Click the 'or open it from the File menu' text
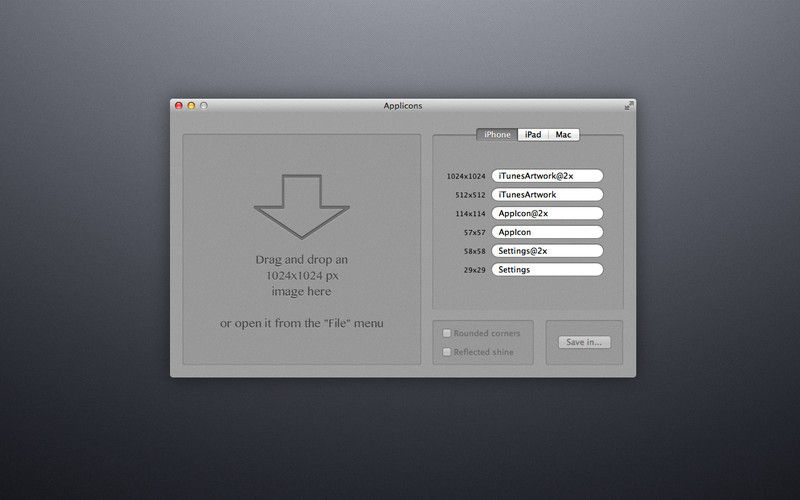The height and width of the screenshot is (500, 800). [x=302, y=323]
